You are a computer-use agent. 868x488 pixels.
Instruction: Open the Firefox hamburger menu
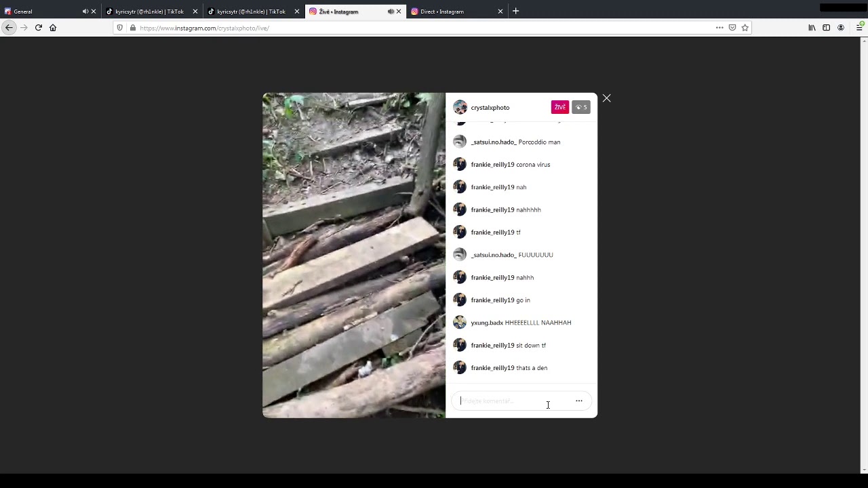[859, 28]
